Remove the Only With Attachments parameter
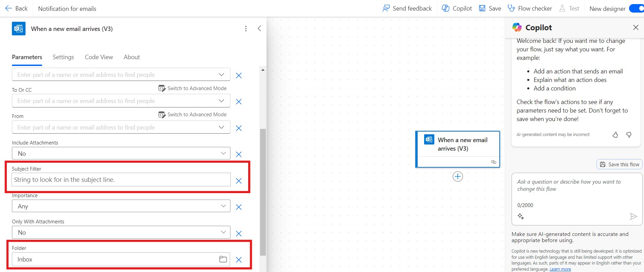Screen dimensions: 644x272 tap(239, 234)
